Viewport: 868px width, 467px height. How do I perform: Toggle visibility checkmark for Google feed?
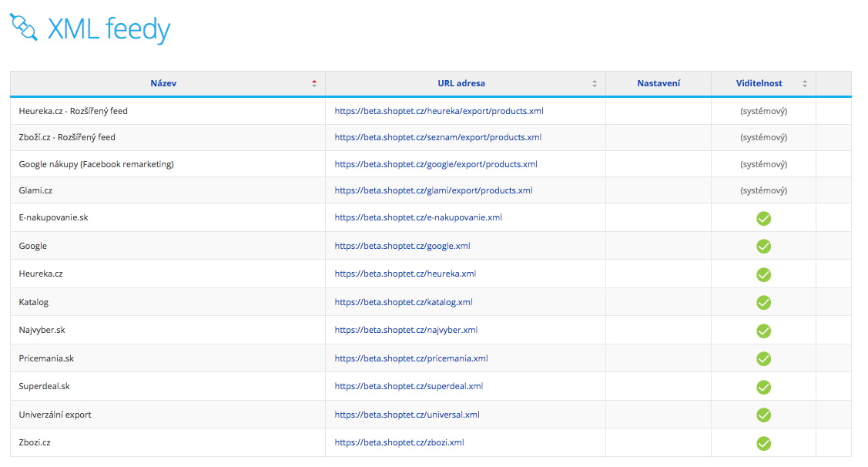pos(763,246)
